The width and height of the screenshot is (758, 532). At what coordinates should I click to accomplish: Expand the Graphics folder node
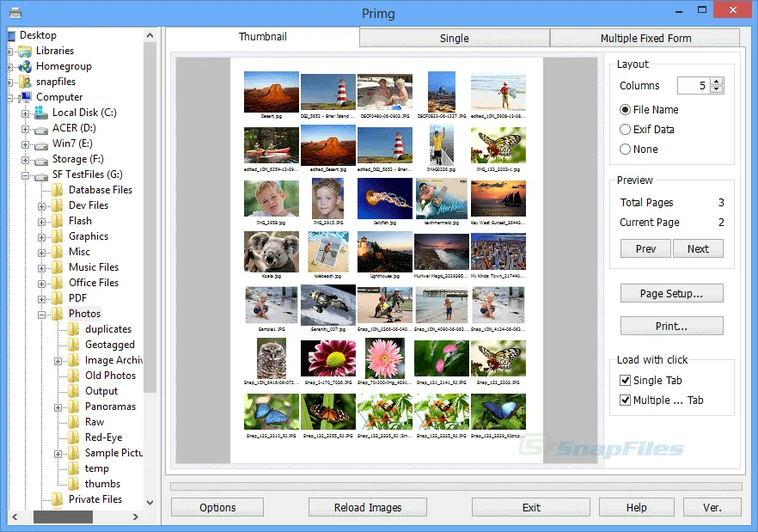[41, 237]
